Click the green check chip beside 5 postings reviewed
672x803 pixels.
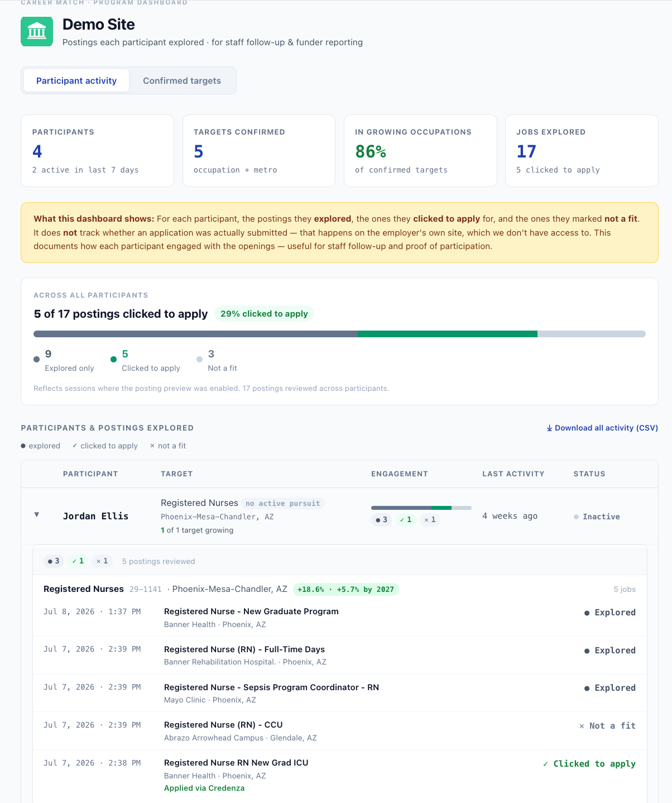coord(78,561)
